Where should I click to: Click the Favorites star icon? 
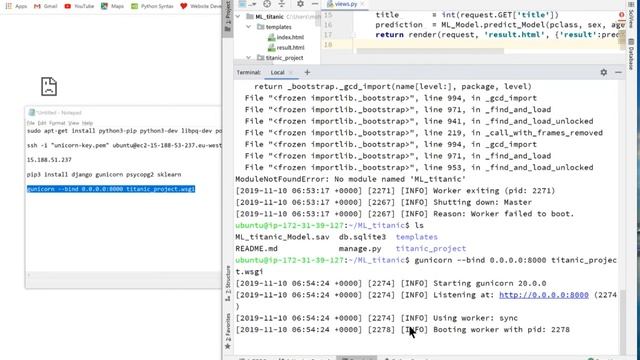tap(228, 347)
